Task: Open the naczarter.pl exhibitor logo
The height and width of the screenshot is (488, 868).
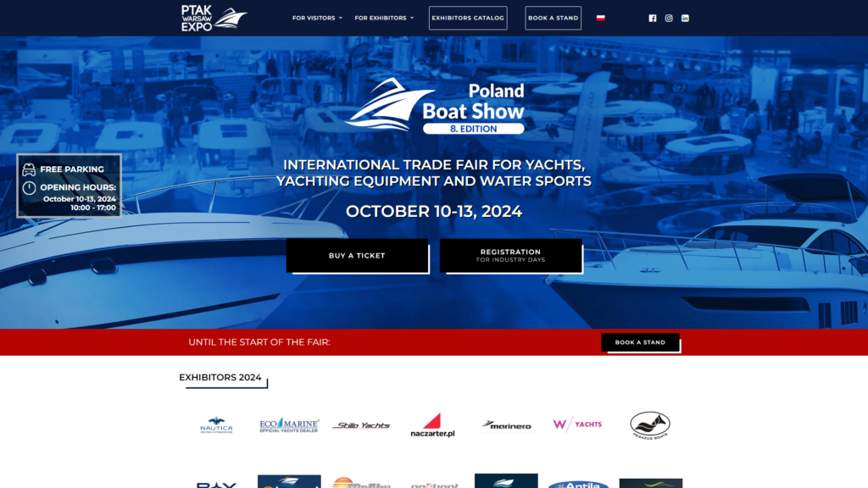Action: tap(433, 425)
